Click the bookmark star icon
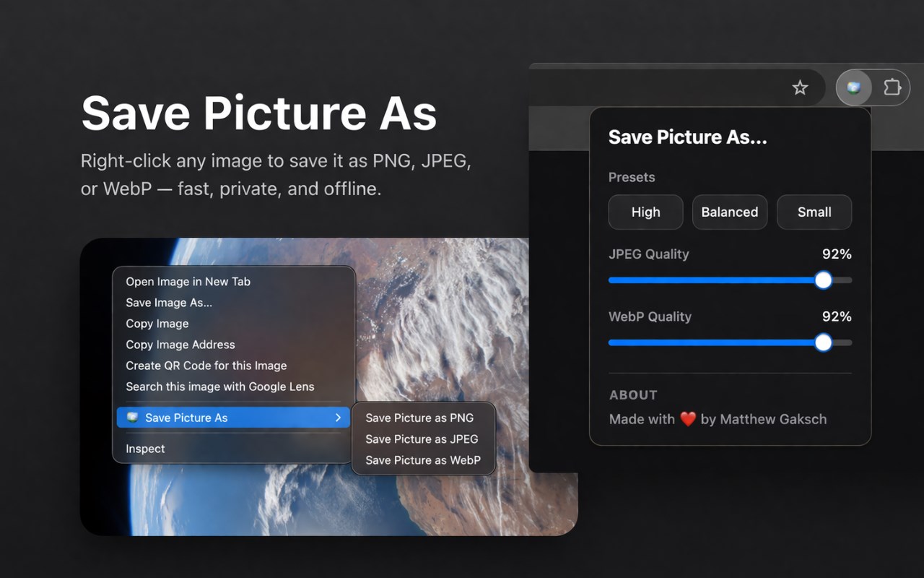The width and height of the screenshot is (924, 578). (800, 88)
